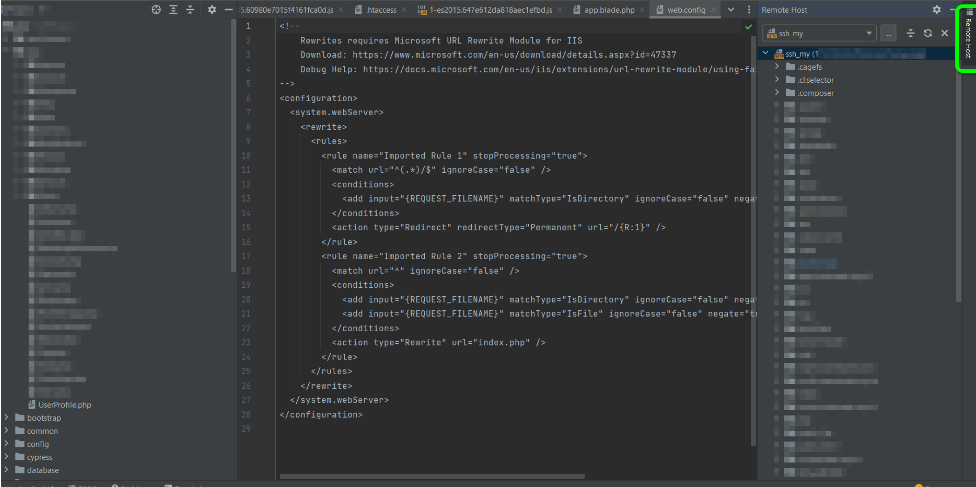
Task: Open the ssh_my server dropdown
Action: [819, 33]
